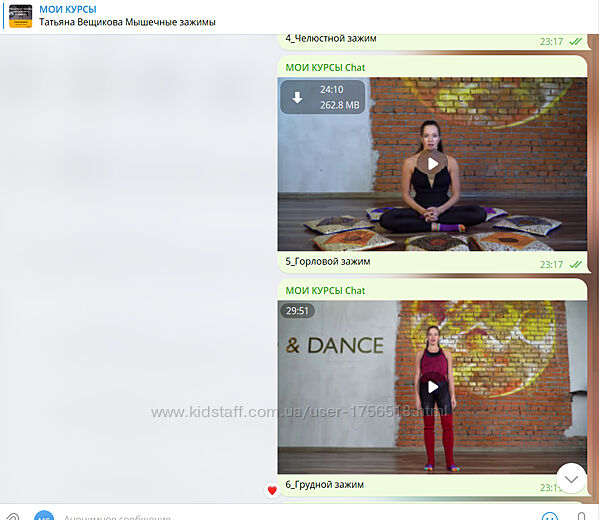
Task: Open the emoji picker in message bar
Action: click(x=548, y=516)
